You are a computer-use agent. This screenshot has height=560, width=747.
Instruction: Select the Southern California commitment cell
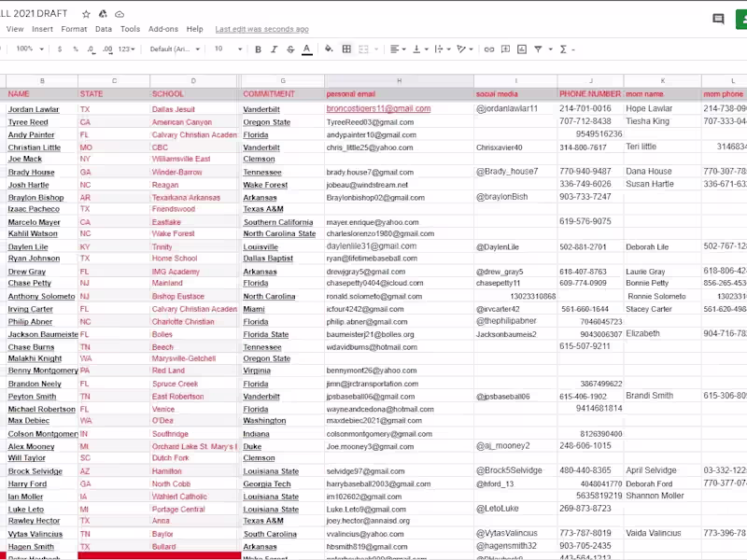pyautogui.click(x=283, y=222)
